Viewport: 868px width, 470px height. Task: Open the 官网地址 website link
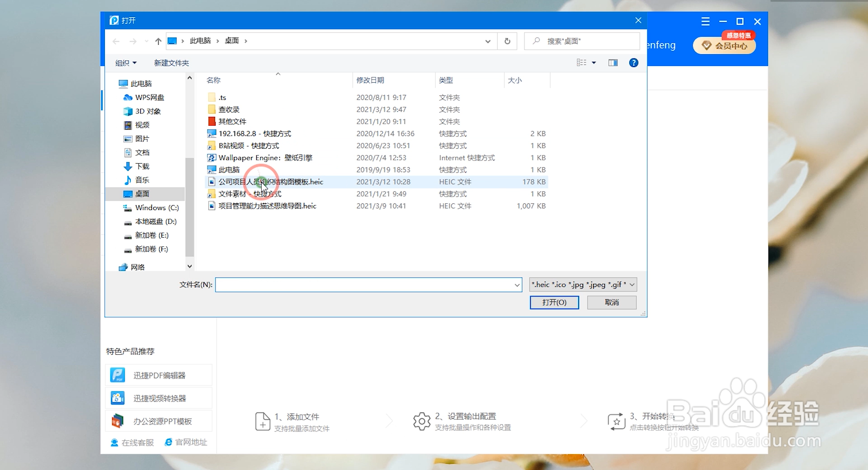186,442
